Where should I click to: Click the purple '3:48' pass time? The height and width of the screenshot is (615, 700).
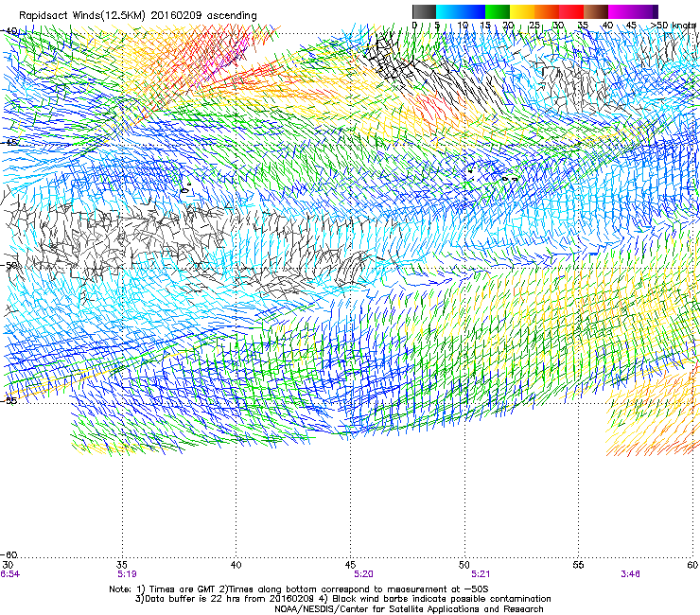[630, 574]
